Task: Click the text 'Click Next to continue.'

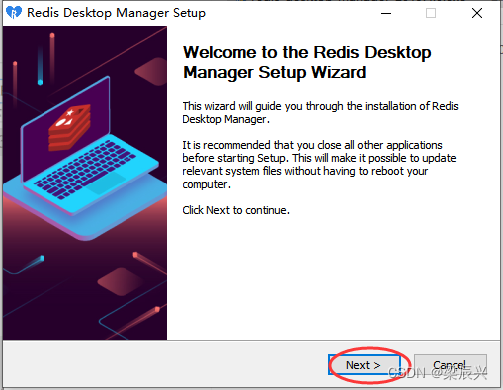Action: (236, 210)
